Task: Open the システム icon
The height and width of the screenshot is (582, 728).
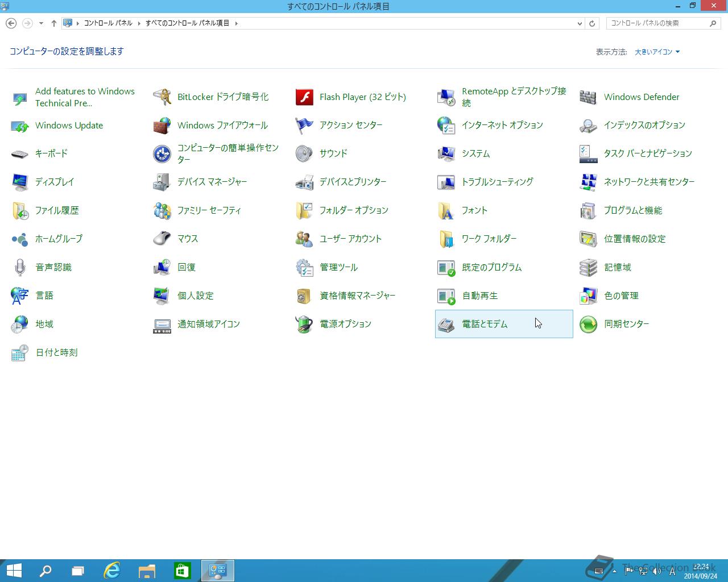Action: pyautogui.click(x=446, y=153)
